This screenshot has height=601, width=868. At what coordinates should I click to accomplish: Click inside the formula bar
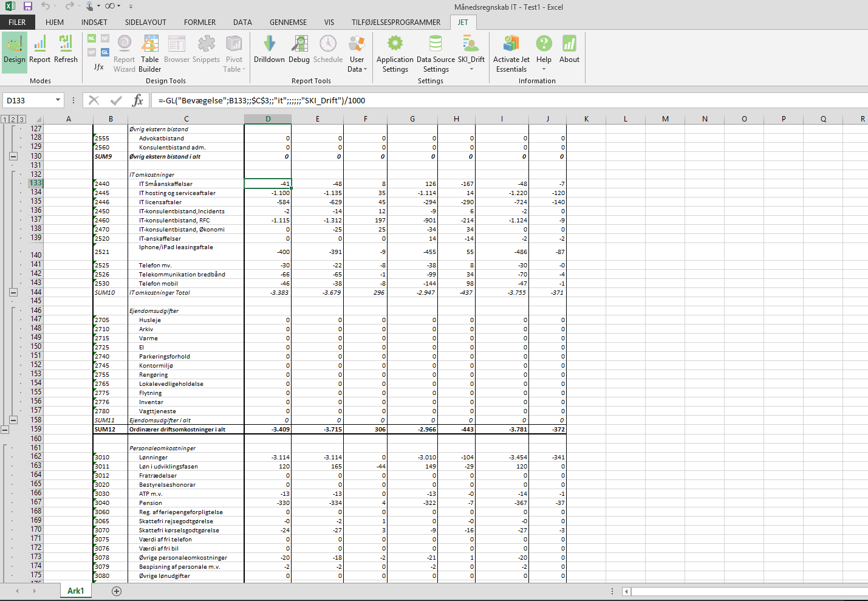point(509,100)
